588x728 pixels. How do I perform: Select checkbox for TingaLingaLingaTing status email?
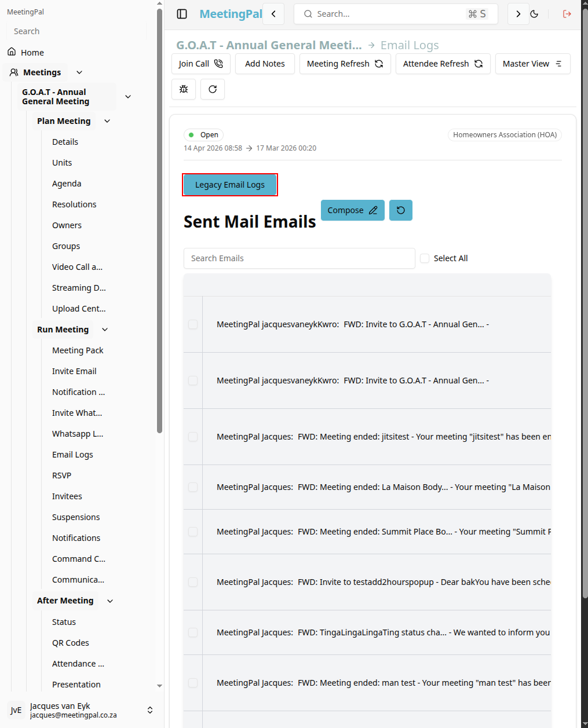[193, 632]
